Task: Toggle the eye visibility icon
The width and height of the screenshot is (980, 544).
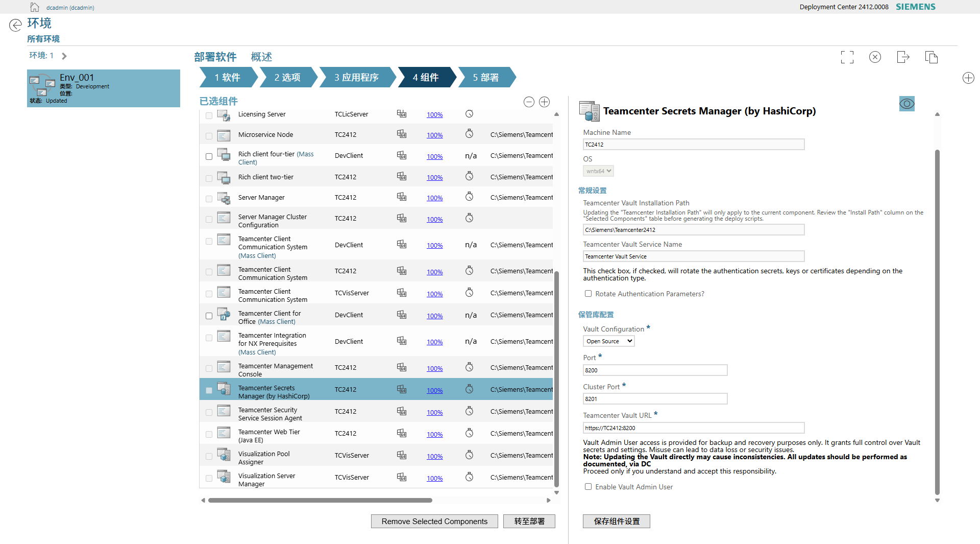Action: [x=906, y=104]
